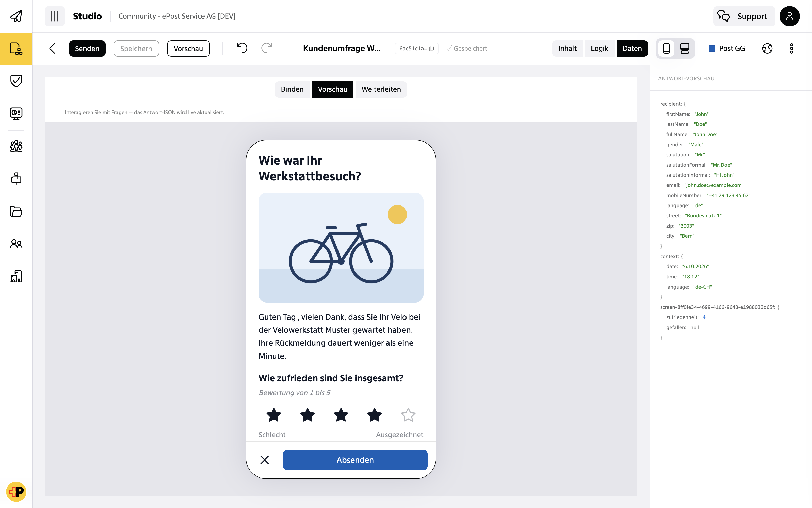
Task: Switch to desktop device preview
Action: tap(685, 48)
